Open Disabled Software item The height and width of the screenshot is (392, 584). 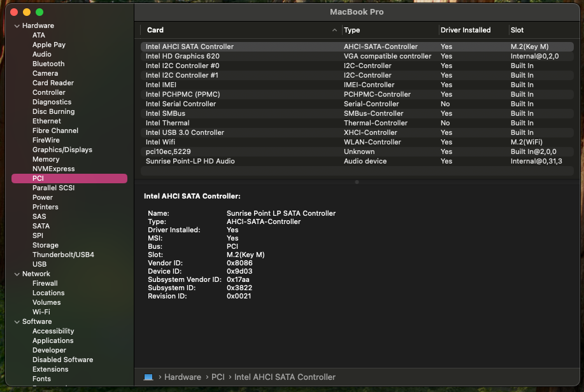tap(62, 360)
